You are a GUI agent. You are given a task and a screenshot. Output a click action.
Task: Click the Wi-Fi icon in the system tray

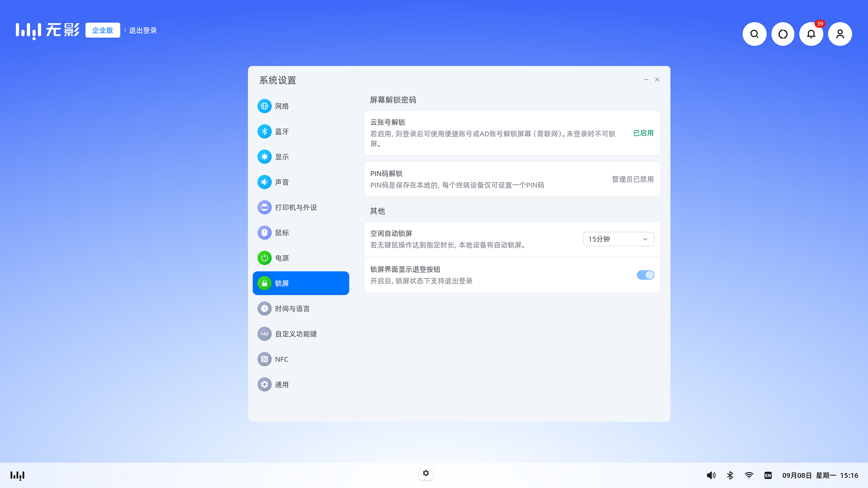point(749,475)
